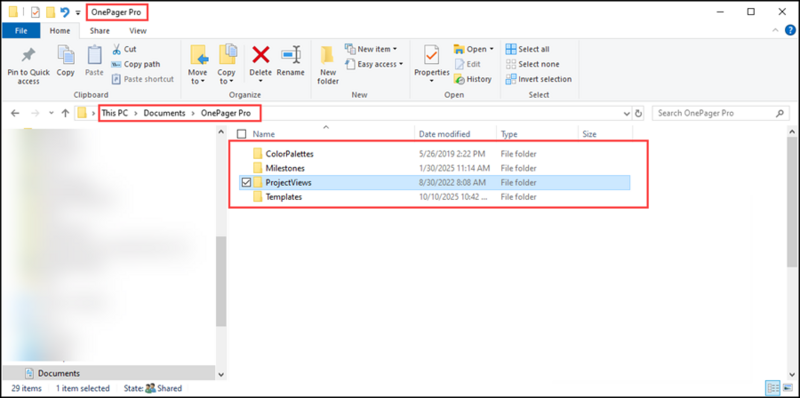
Task: Customize Quick Access Toolbar dropdown
Action: coord(78,12)
